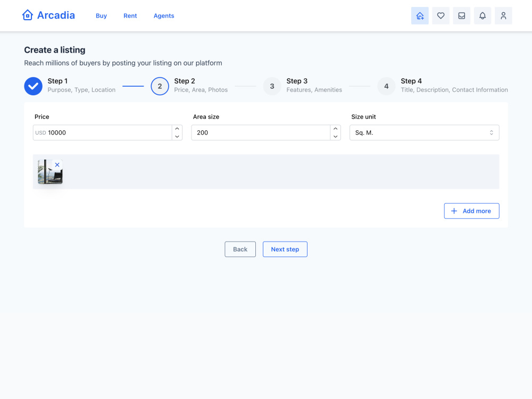Viewport: 532px width, 399px height.
Task: Go to the Buy menu
Action: 101,15
